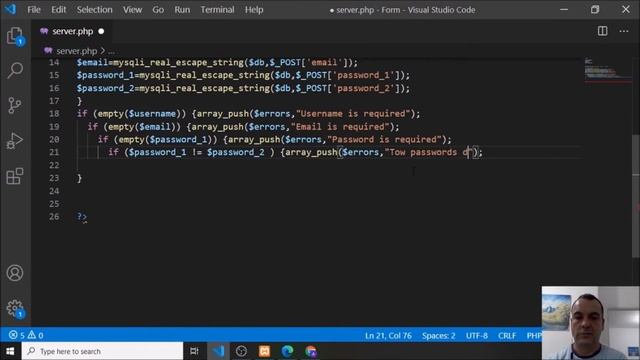
Task: Open the Explorer view in activity bar
Action: (x=15, y=36)
